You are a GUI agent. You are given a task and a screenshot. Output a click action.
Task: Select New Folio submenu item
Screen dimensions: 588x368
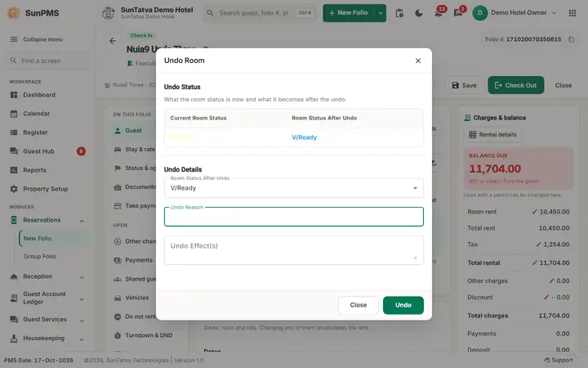click(54, 238)
